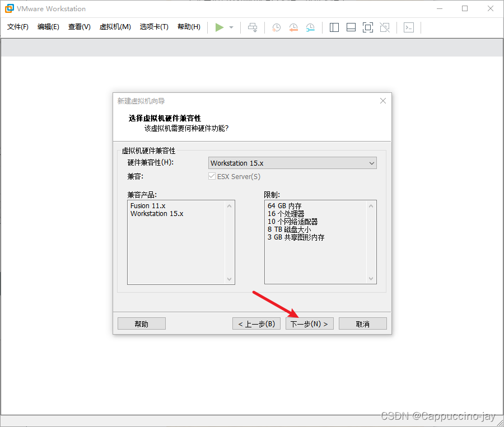The image size is (504, 427).
Task: Click up arrow of 限制 list scrollbar
Action: [x=371, y=206]
